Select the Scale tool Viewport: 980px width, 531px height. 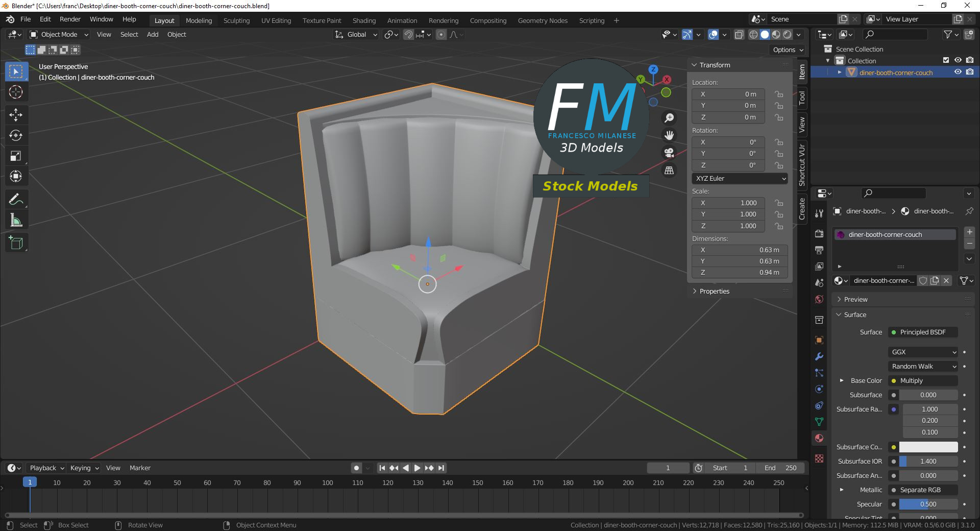click(x=16, y=156)
